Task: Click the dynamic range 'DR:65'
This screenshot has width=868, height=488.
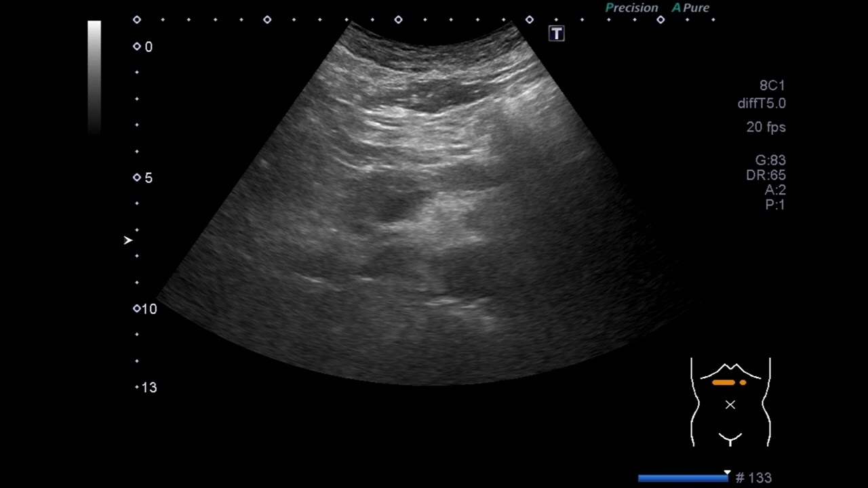Action: 766,175
